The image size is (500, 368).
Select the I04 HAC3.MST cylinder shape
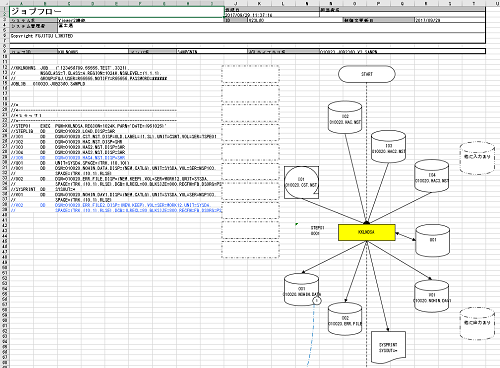432,176
